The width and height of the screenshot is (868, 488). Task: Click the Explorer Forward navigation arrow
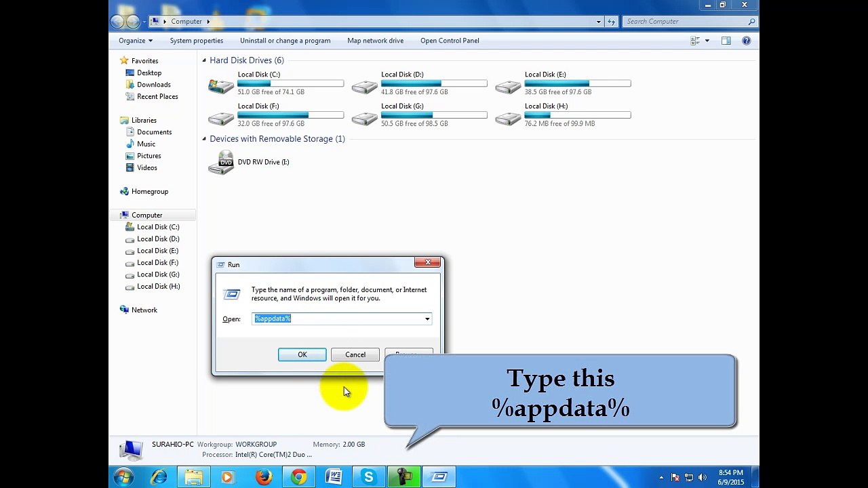pos(133,22)
